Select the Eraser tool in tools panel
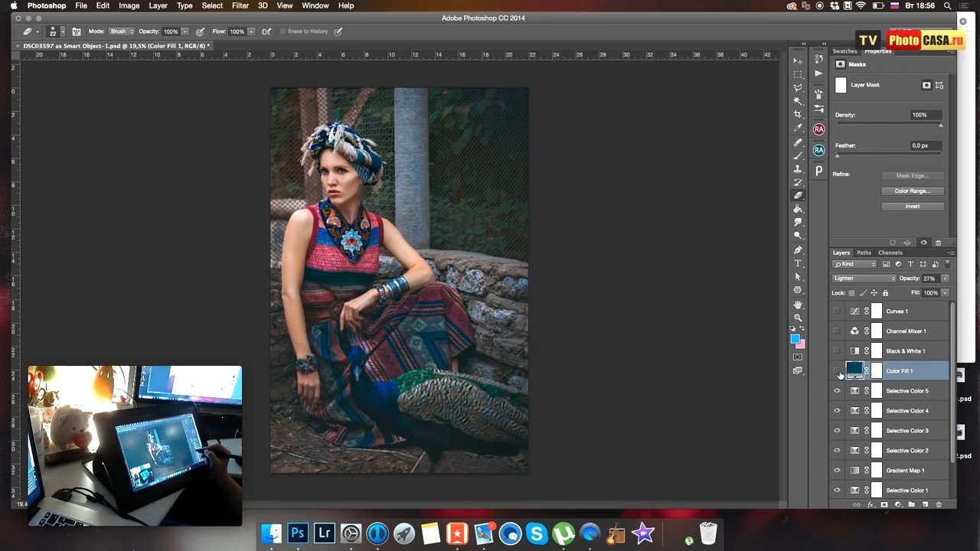980x551 pixels. click(798, 196)
